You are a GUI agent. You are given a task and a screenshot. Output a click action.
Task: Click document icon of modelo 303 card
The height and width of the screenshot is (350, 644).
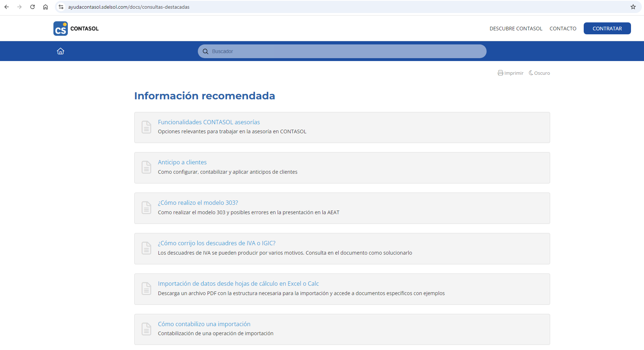(146, 208)
